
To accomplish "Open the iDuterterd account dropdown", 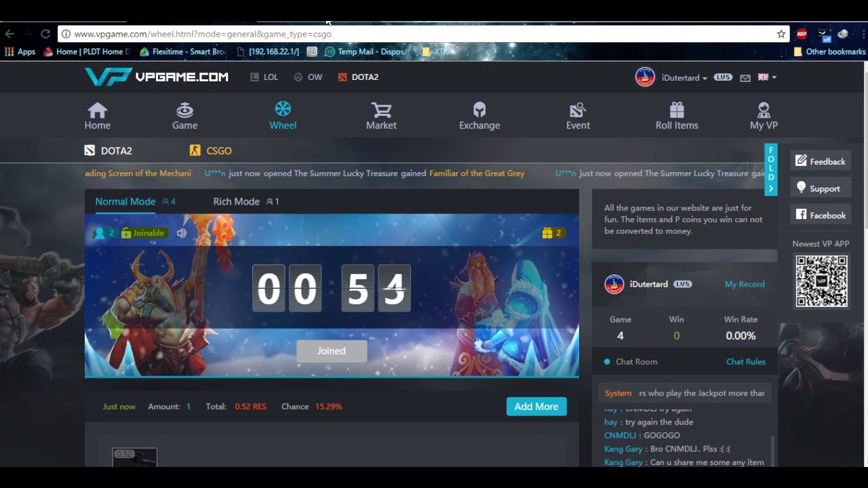I will pyautogui.click(x=684, y=78).
